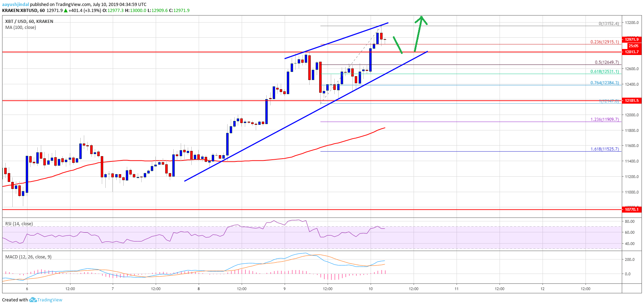Click the 12181.5 red price label
The image size is (644, 306).
[632, 101]
